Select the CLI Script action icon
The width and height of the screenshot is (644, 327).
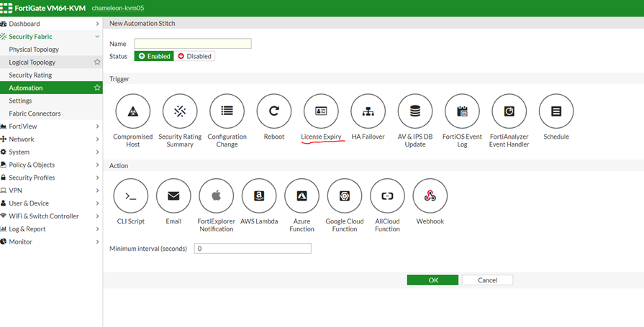131,196
